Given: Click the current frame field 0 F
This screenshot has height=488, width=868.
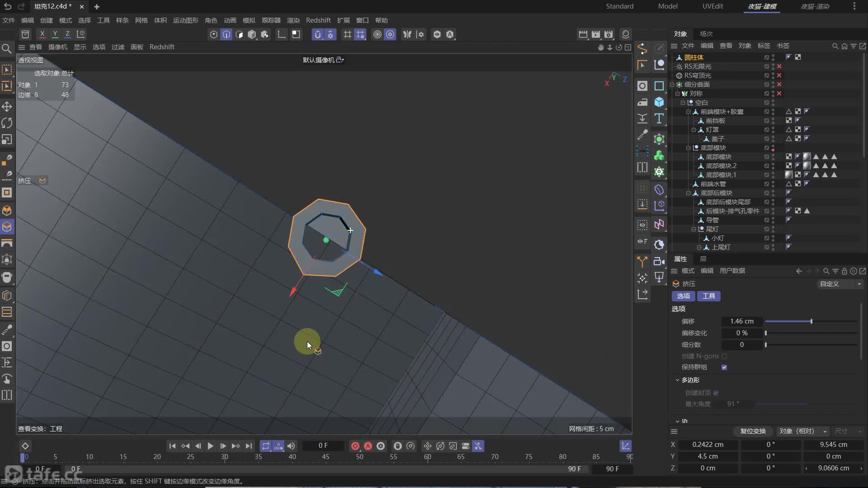Looking at the screenshot, I should (x=323, y=446).
